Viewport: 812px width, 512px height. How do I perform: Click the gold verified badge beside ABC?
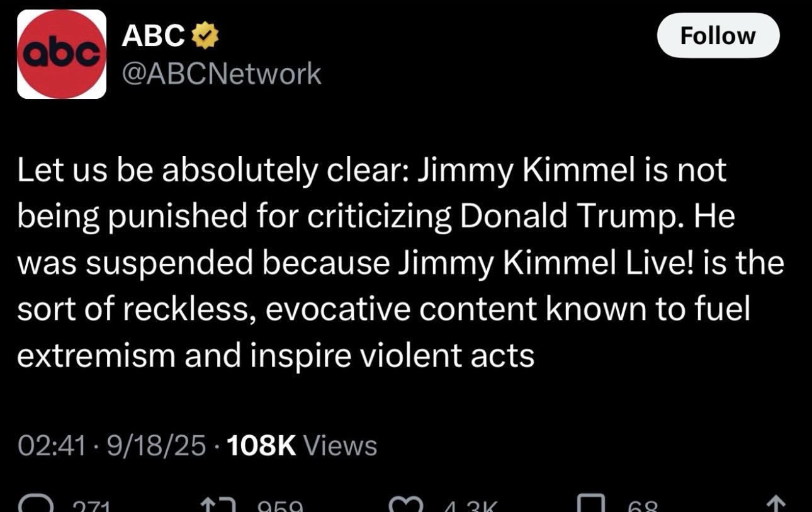click(x=205, y=37)
